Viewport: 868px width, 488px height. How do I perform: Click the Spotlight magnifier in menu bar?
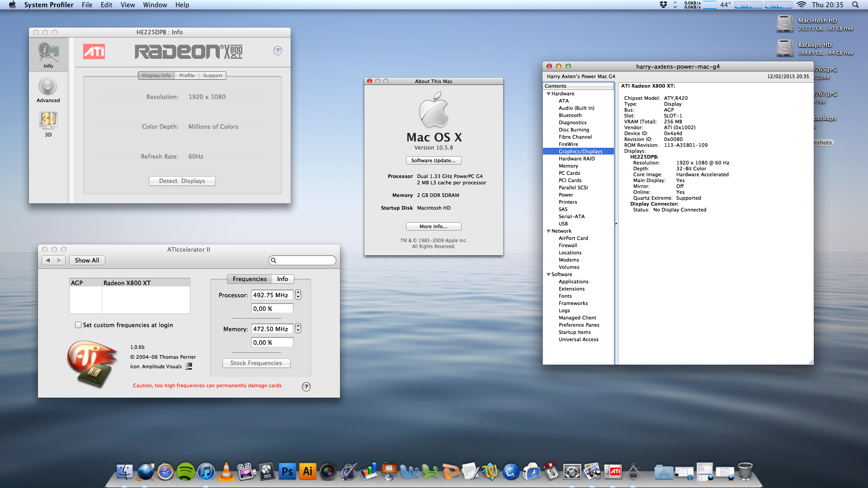coord(855,5)
